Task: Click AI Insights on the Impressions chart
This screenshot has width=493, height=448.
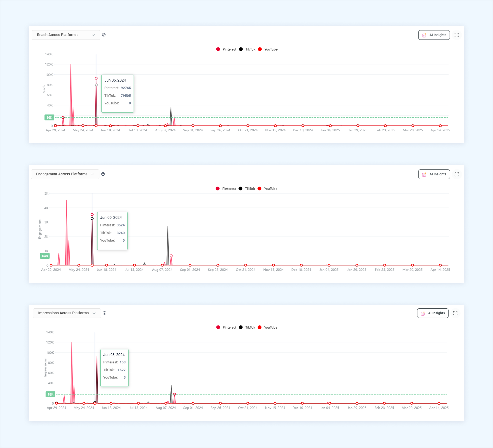Action: coord(433,313)
